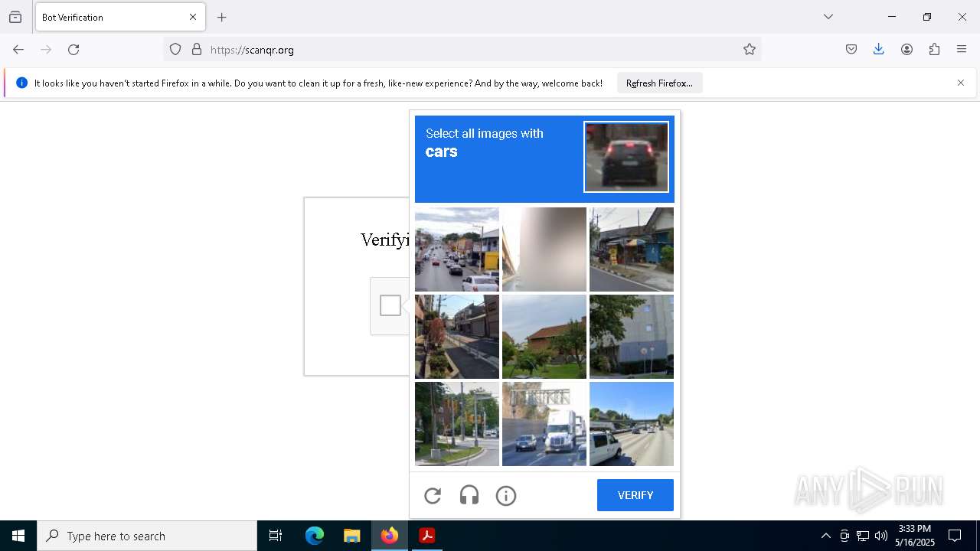
Task: Reload the captcha challenge images
Action: tap(433, 496)
